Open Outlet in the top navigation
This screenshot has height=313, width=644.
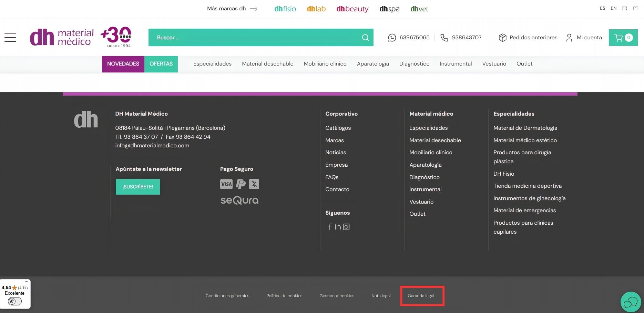pos(524,64)
